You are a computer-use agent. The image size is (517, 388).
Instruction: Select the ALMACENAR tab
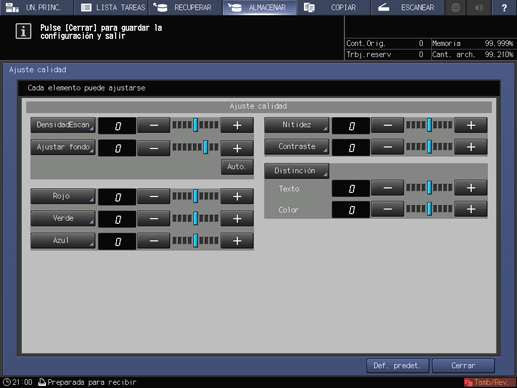click(x=259, y=7)
